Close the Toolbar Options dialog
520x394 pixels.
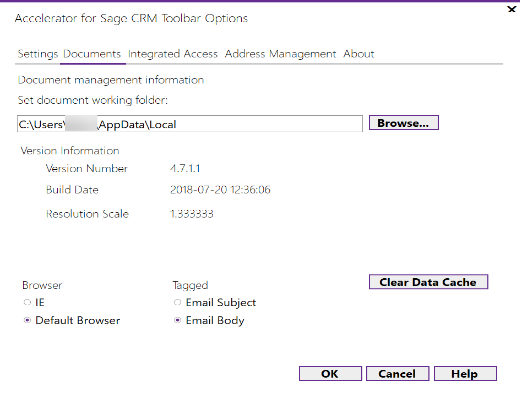point(511,9)
